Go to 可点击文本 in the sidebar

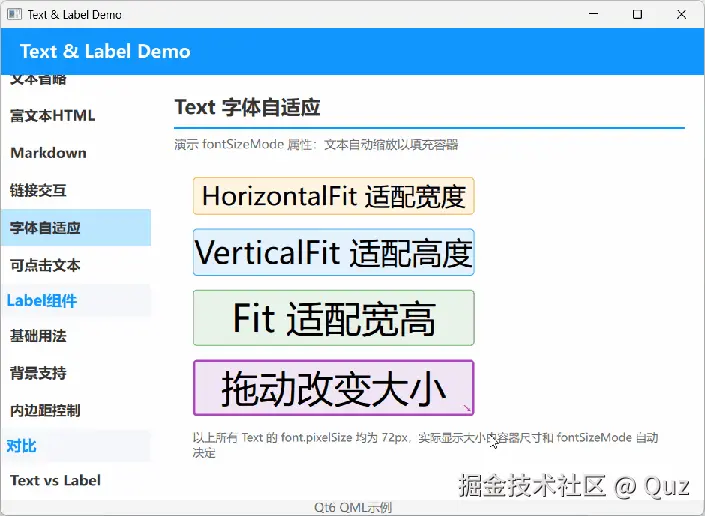click(76, 265)
